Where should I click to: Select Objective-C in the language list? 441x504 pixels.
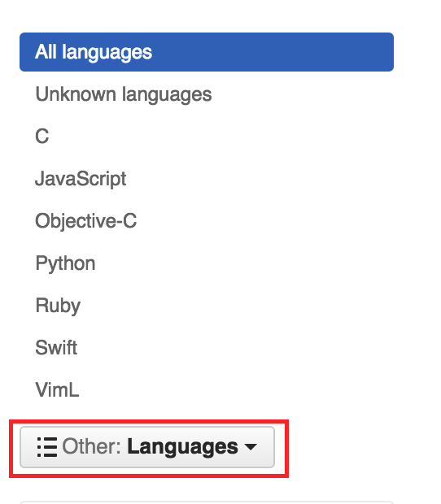tap(86, 221)
